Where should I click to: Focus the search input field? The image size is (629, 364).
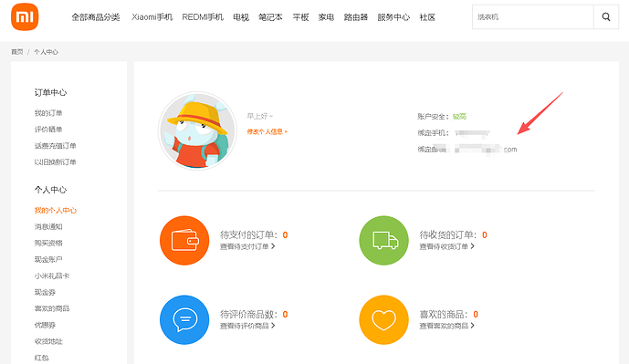click(x=533, y=16)
